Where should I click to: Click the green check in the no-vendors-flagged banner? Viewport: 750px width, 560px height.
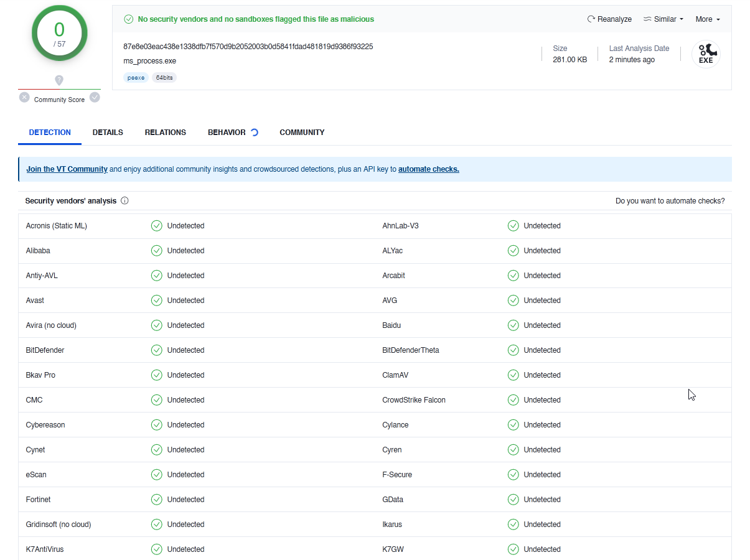pos(129,19)
